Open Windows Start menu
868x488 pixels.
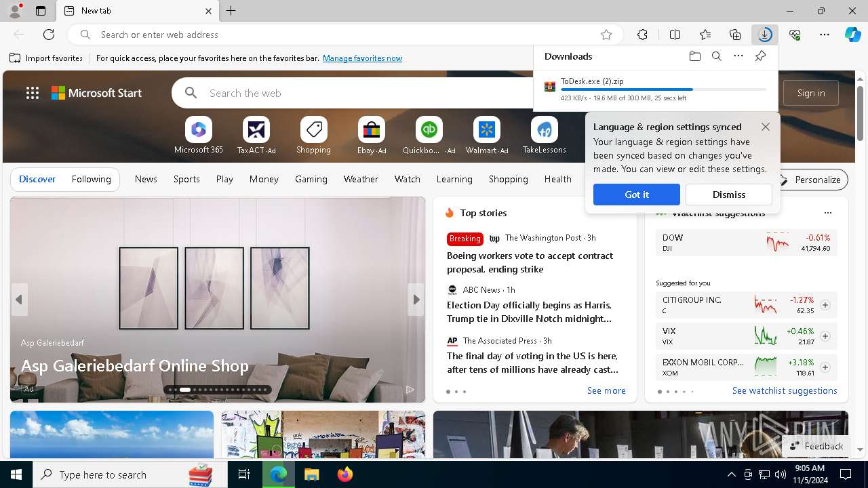pyautogui.click(x=16, y=474)
